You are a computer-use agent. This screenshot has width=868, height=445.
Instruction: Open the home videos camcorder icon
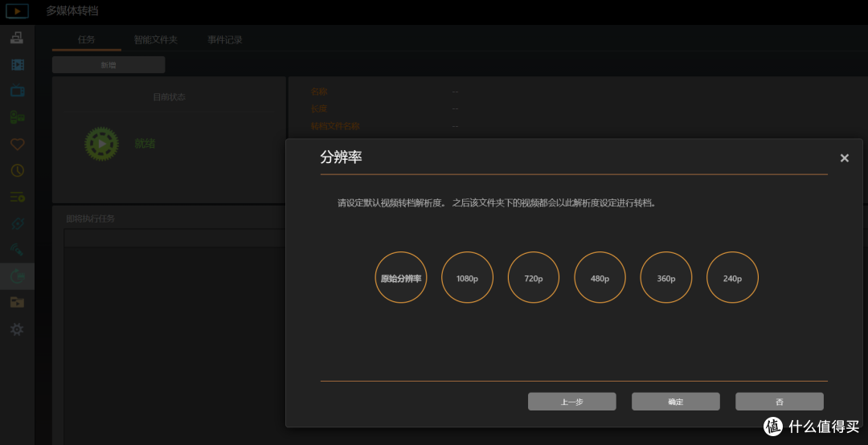pyautogui.click(x=17, y=116)
